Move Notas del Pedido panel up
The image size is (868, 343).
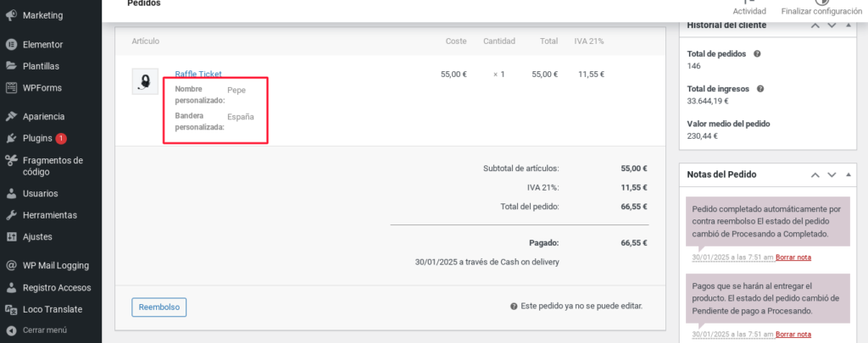pyautogui.click(x=815, y=174)
